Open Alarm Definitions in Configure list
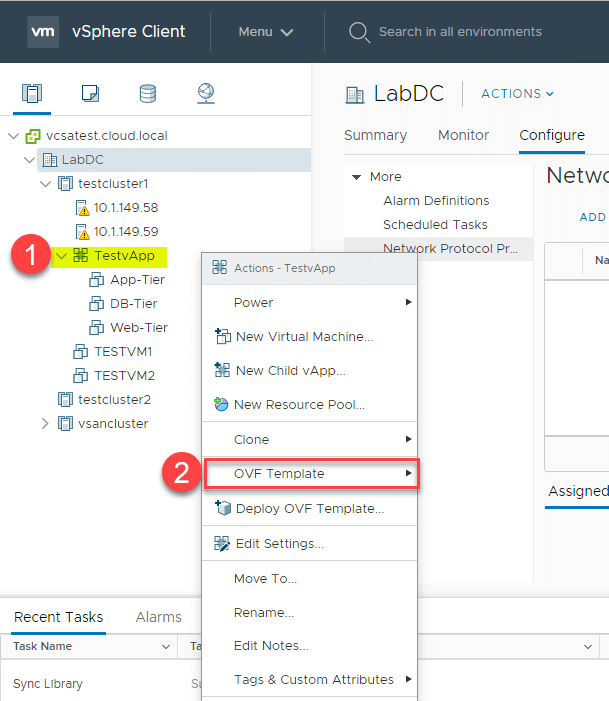 pyautogui.click(x=436, y=200)
